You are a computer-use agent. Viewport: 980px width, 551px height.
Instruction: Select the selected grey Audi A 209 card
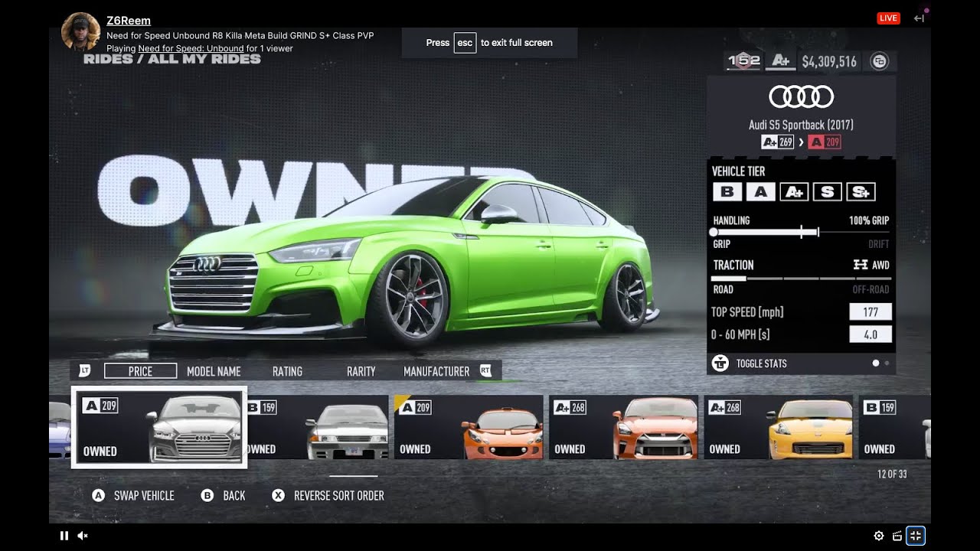[x=159, y=427]
